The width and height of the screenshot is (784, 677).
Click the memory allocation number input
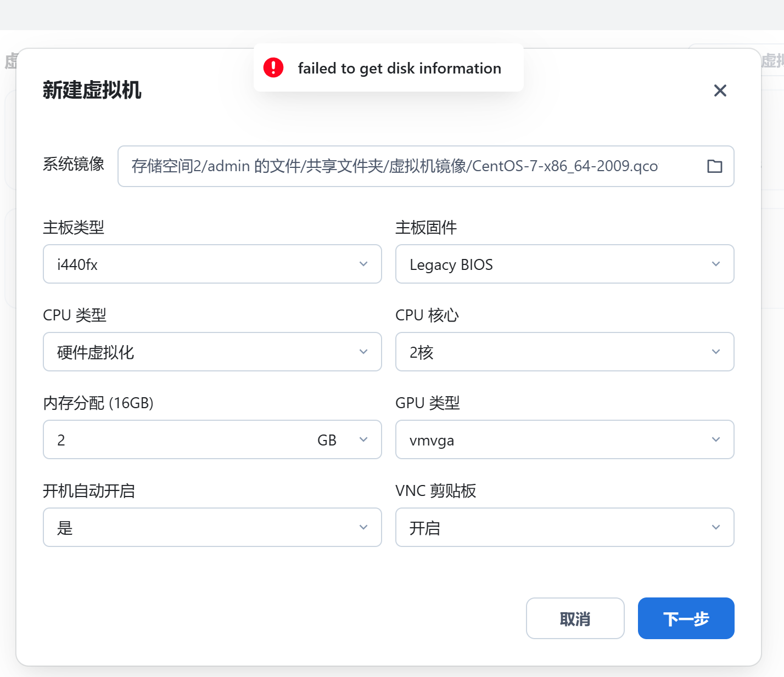pyautogui.click(x=176, y=440)
